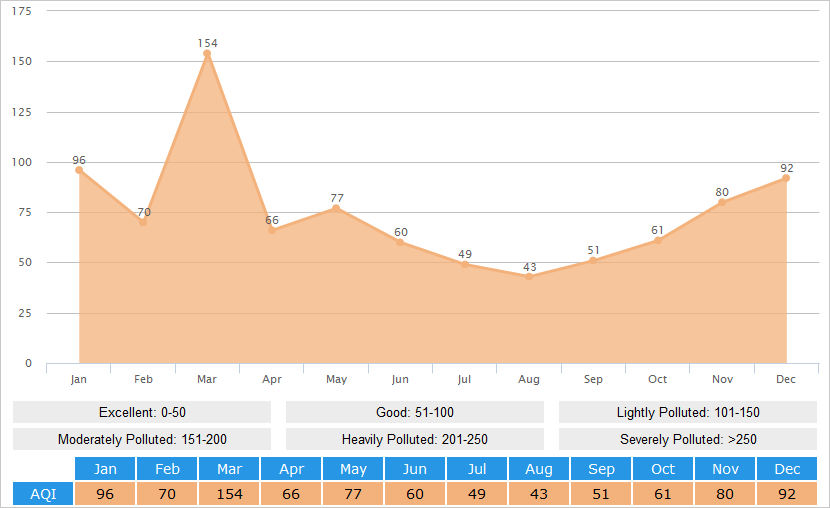Click the August low point marked 43
The width and height of the screenshot is (830, 508).
click(x=529, y=276)
